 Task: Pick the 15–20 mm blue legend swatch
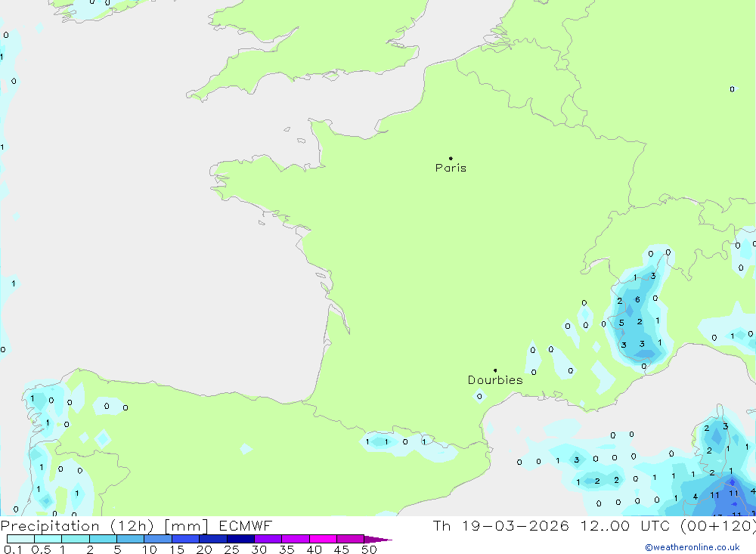(185, 539)
